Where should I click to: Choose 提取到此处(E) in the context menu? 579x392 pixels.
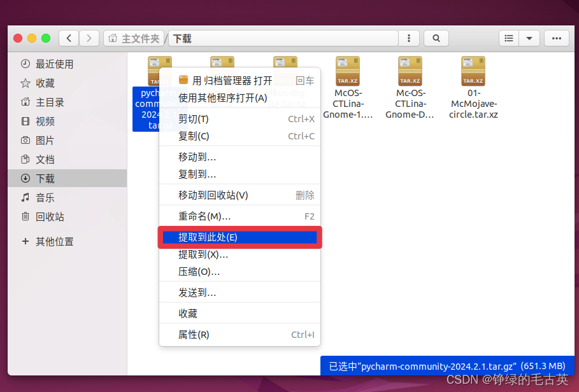click(239, 237)
